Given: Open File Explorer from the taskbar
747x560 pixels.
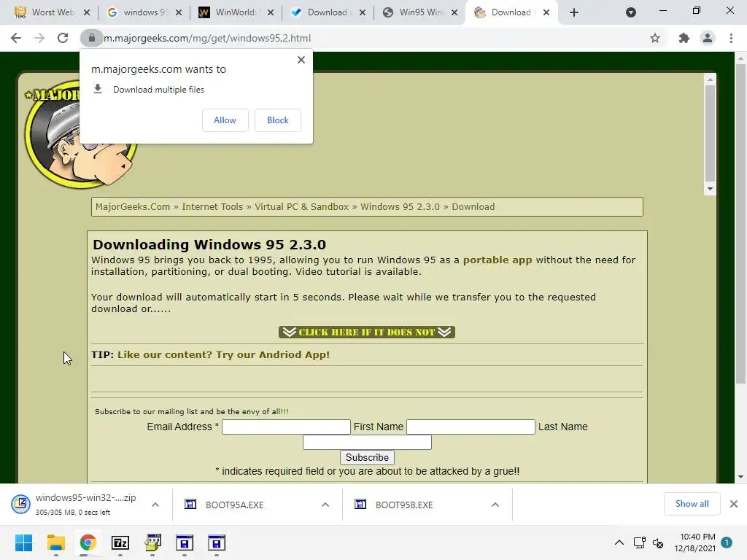Looking at the screenshot, I should click(x=55, y=542).
